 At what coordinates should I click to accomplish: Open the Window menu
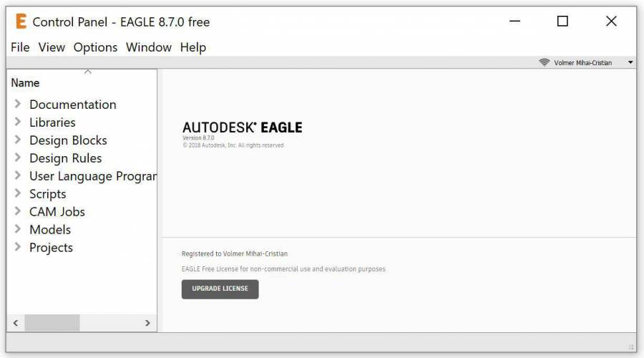149,47
